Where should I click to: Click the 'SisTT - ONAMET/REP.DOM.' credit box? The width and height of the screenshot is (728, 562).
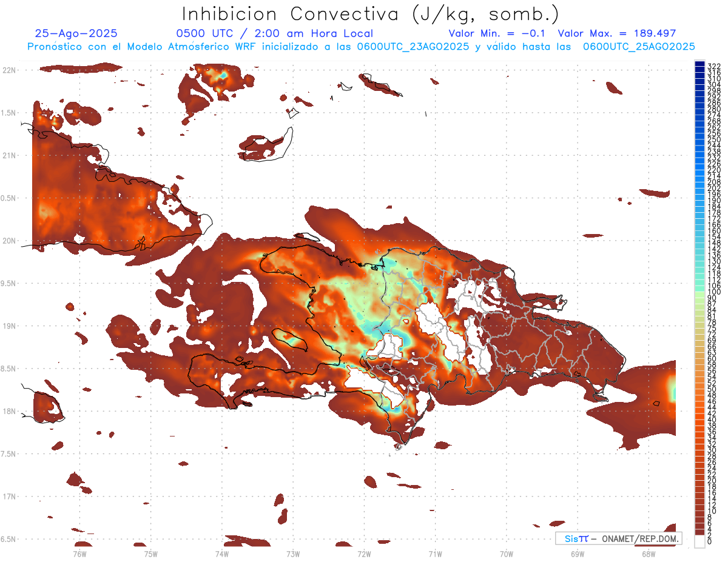click(619, 538)
